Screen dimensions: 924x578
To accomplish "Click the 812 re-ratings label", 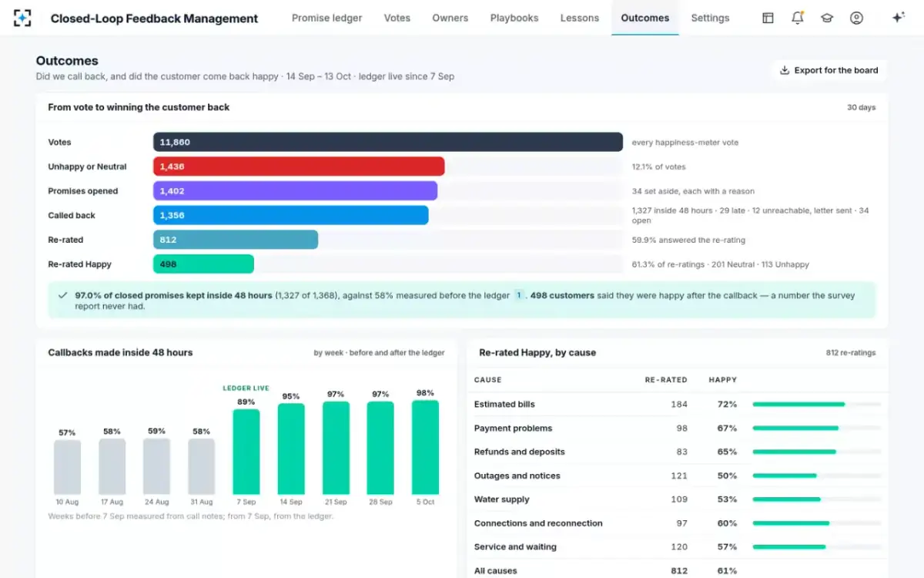I will coord(851,353).
